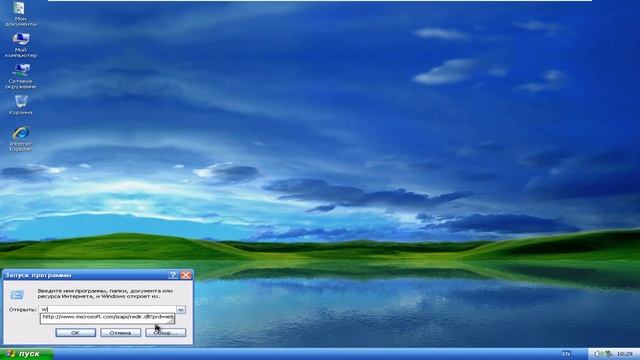Open the Мои документы desktop icon
Viewport: 640px width, 360px height.
(20, 13)
